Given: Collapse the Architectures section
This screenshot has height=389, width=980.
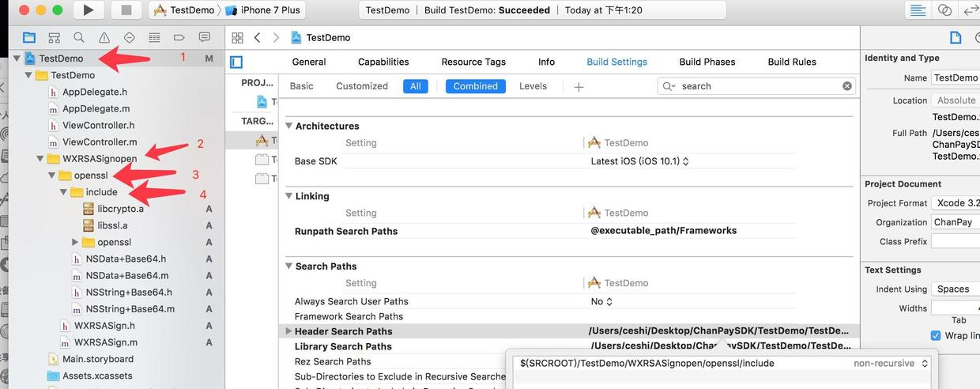Looking at the screenshot, I should [x=289, y=126].
